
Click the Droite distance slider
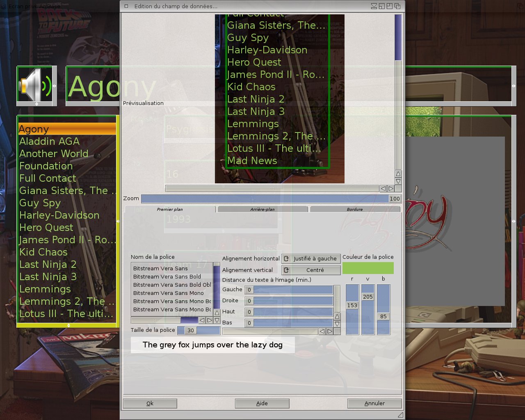coord(289,301)
